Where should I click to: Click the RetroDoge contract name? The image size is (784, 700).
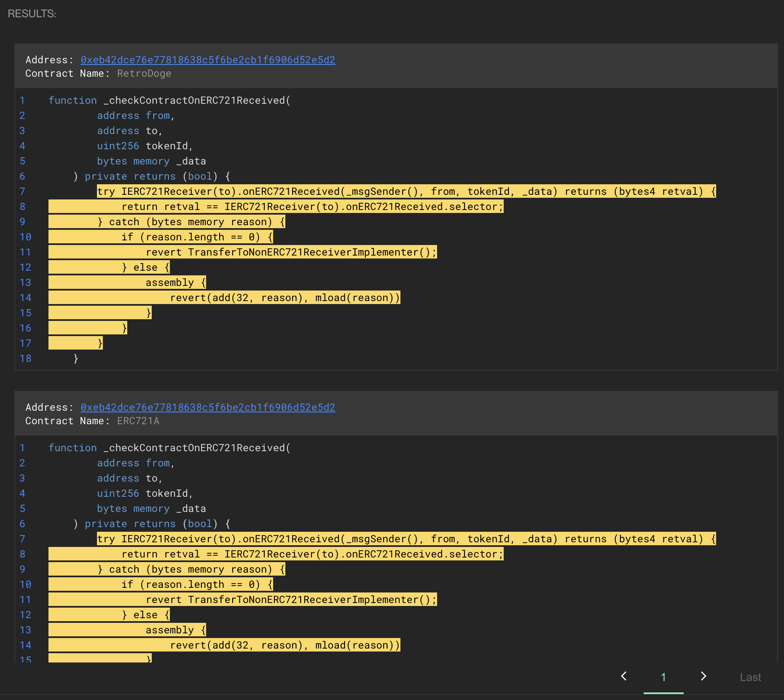(144, 73)
